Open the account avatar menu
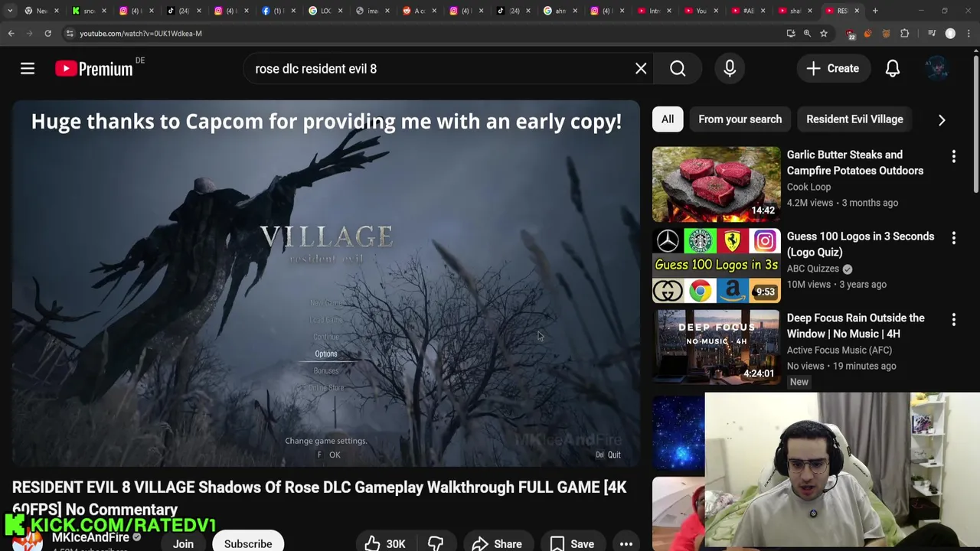This screenshot has height=551, width=980. click(937, 69)
